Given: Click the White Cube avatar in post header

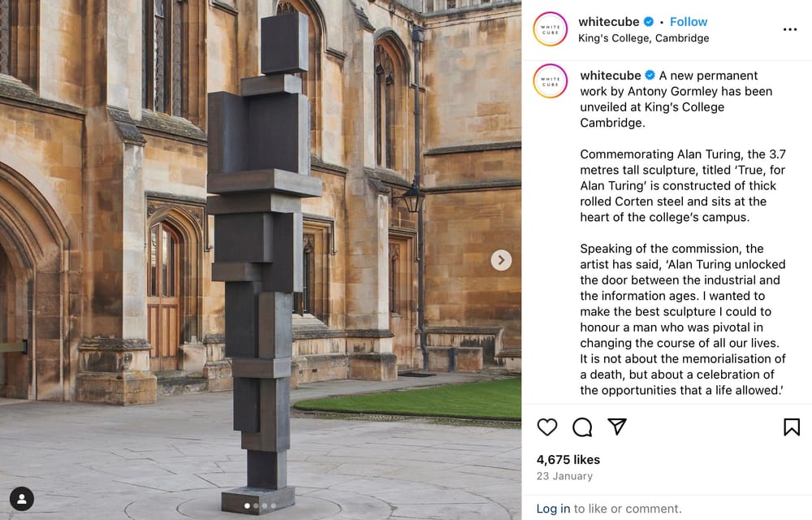Looking at the screenshot, I should click(550, 29).
